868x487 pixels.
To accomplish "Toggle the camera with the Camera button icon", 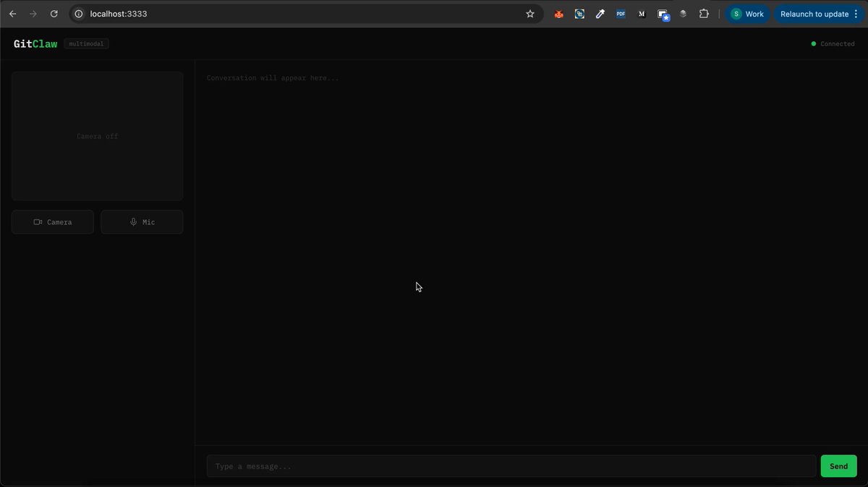I will coord(36,221).
